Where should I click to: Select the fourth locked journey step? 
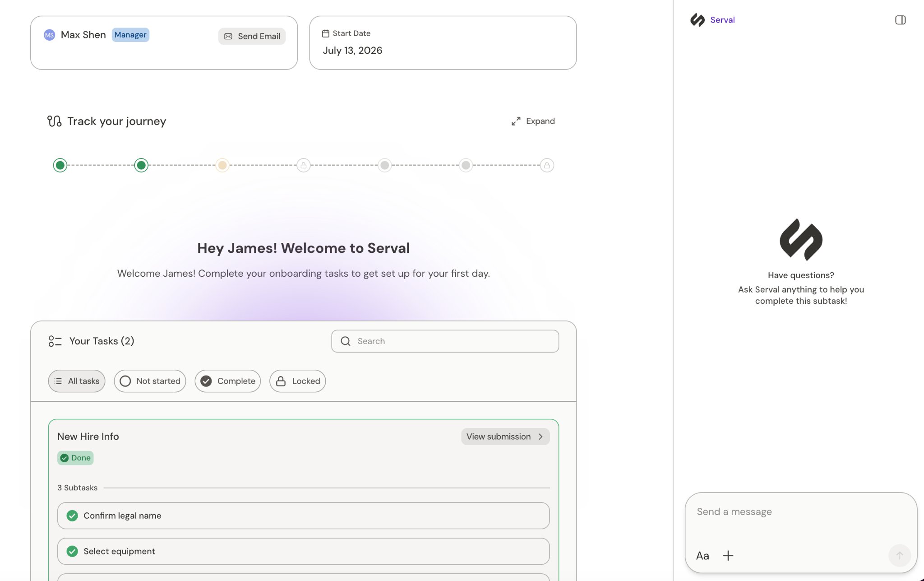[304, 165]
